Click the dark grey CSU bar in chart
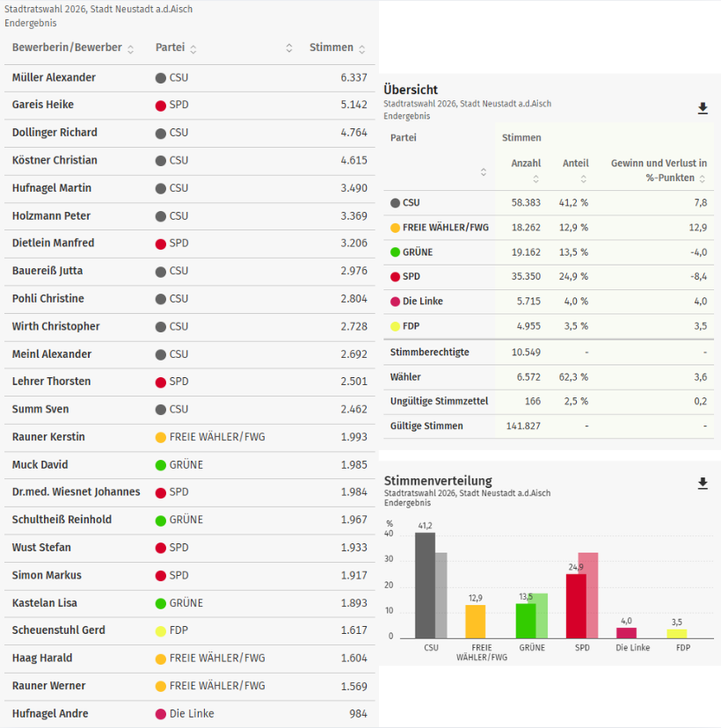 tap(425, 585)
